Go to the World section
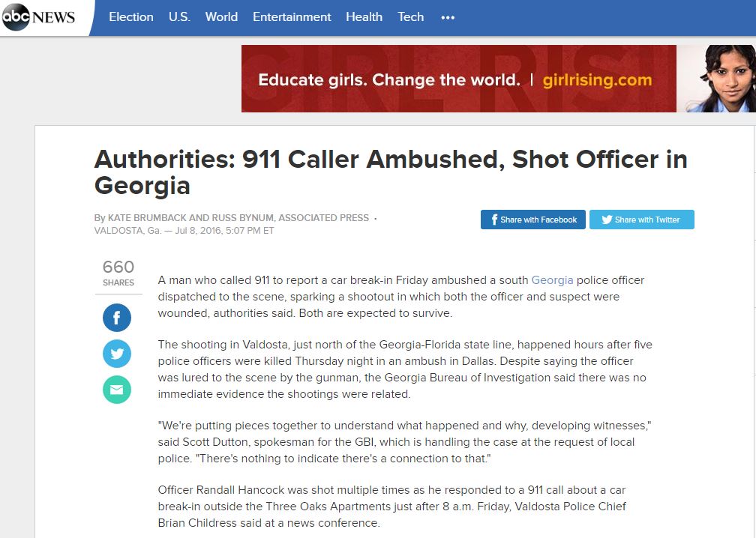Viewport: 756px width, 538px height. (x=221, y=16)
